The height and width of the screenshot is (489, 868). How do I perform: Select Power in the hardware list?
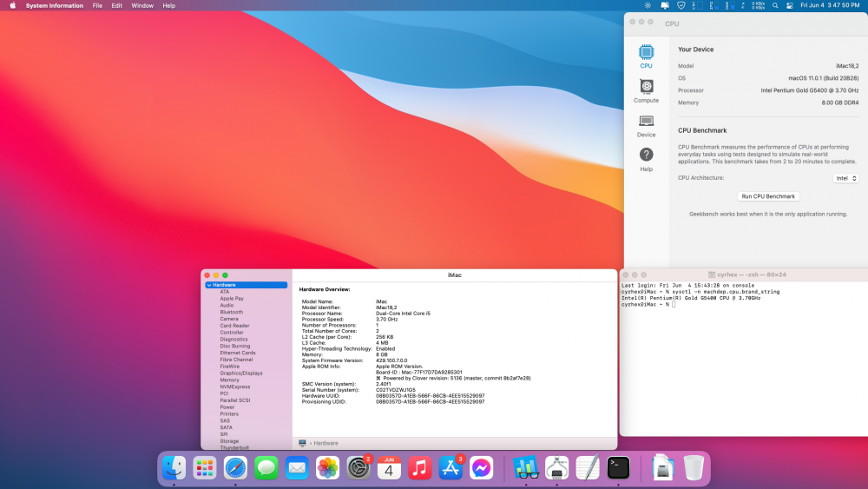pyautogui.click(x=227, y=407)
